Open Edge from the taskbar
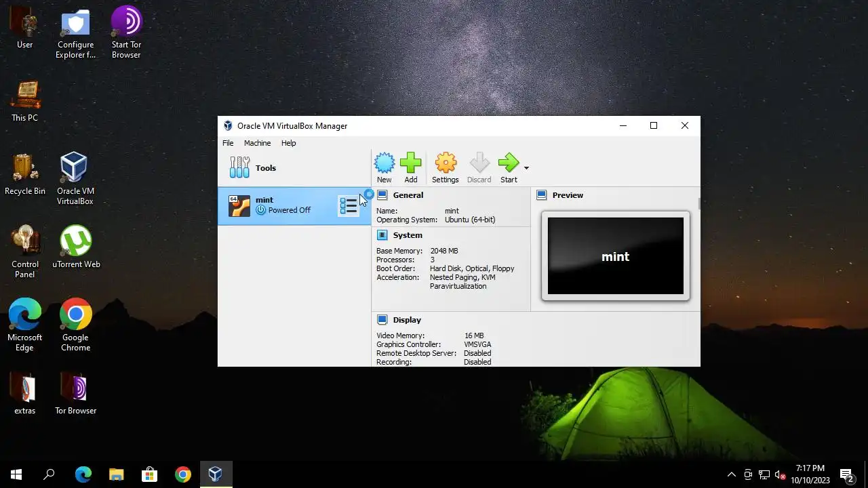Viewport: 868px width, 488px height. click(83, 474)
